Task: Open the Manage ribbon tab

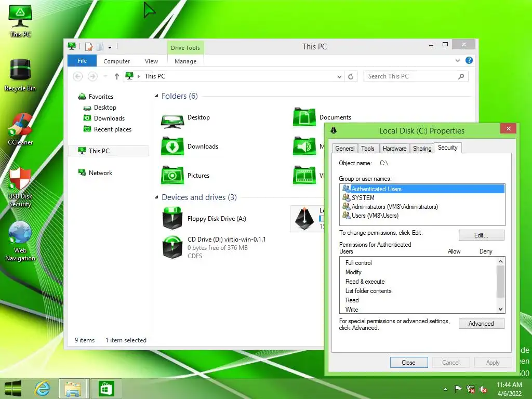Action: point(185,61)
